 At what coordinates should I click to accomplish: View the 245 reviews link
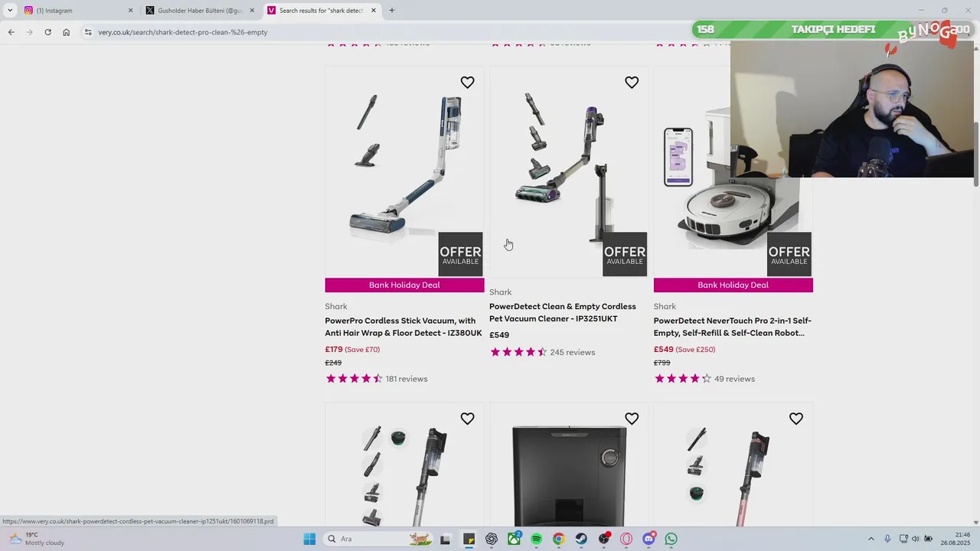pyautogui.click(x=572, y=352)
